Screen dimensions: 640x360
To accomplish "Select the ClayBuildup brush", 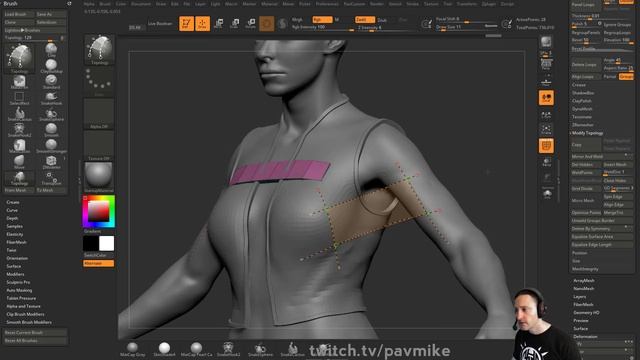I will pyautogui.click(x=51, y=66).
